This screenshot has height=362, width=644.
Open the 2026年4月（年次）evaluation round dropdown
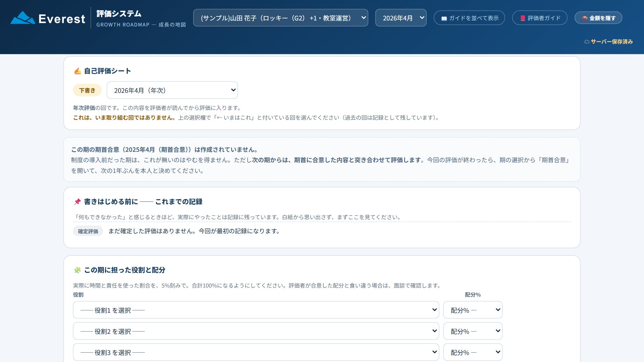[x=172, y=90]
